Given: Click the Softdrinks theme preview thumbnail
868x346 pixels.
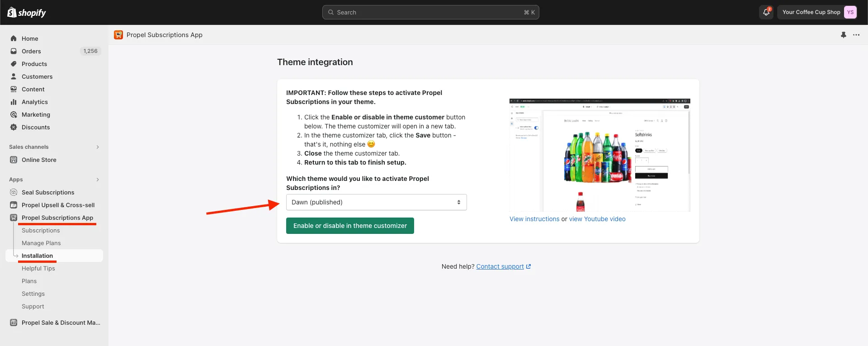Looking at the screenshot, I should 599,155.
